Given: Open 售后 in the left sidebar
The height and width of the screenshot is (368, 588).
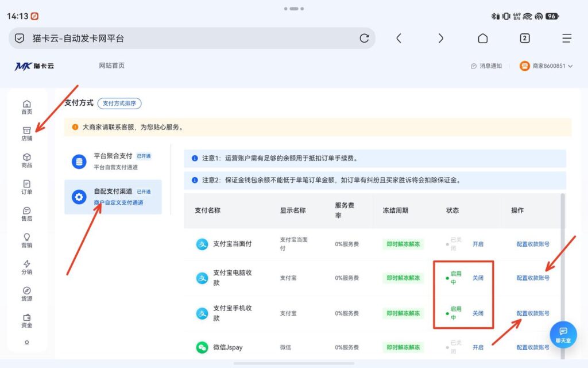Looking at the screenshot, I should [x=26, y=214].
